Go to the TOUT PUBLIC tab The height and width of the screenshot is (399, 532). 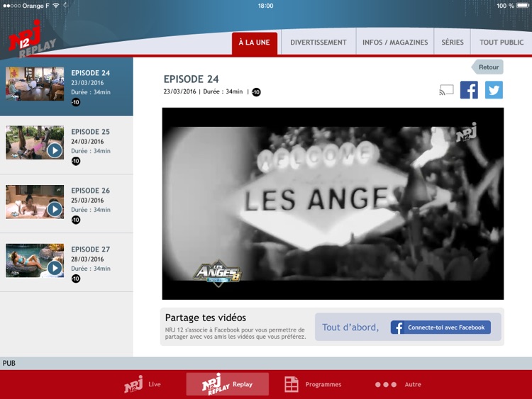tap(501, 43)
